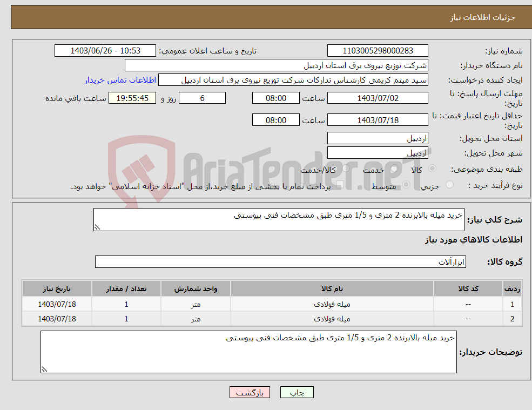Click the price validity hour 08:00 field

(276, 120)
